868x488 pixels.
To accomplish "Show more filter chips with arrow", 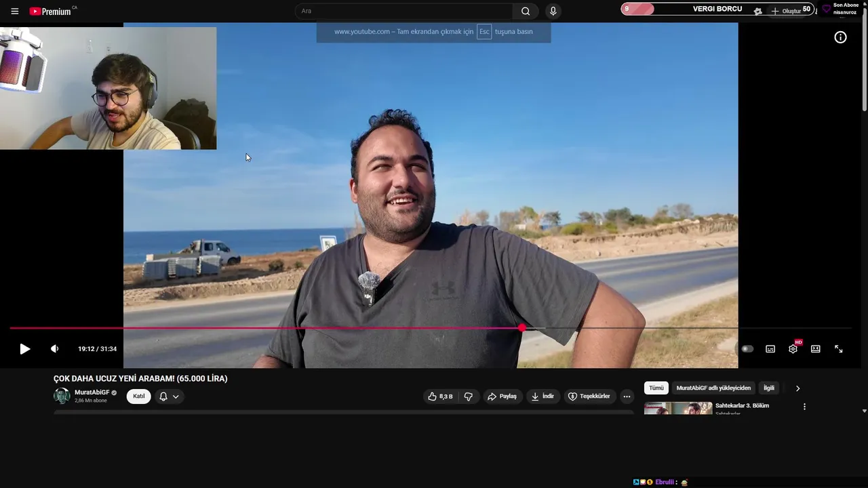I will tap(797, 388).
